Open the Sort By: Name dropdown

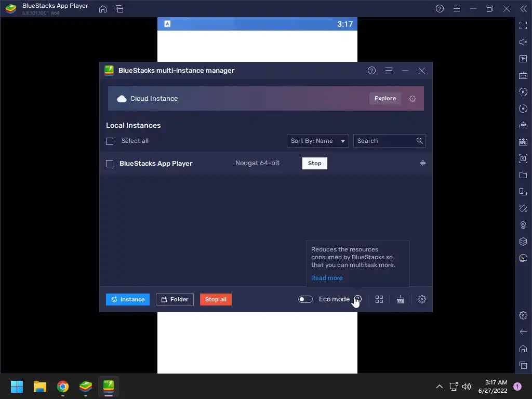tap(317, 141)
